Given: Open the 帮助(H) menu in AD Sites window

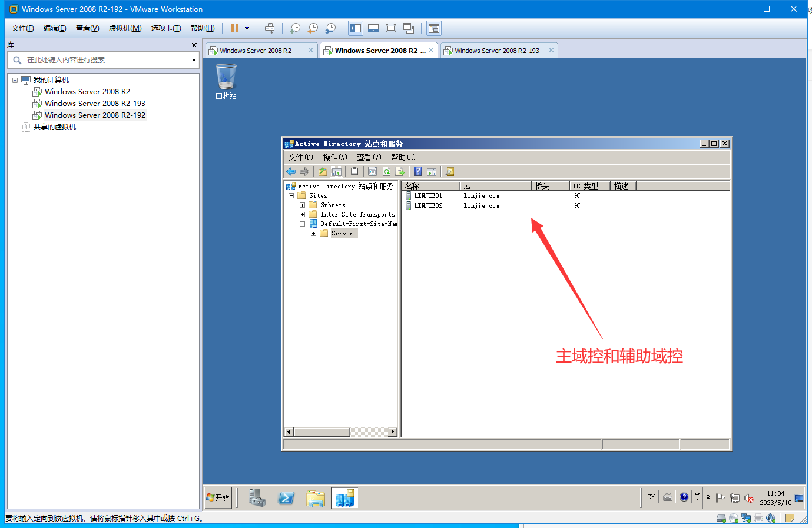Looking at the screenshot, I should (403, 157).
